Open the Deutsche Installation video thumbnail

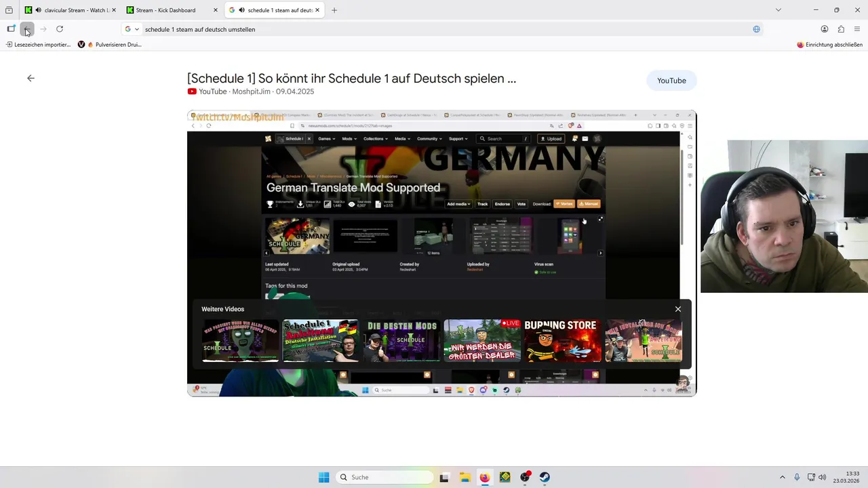click(x=320, y=341)
